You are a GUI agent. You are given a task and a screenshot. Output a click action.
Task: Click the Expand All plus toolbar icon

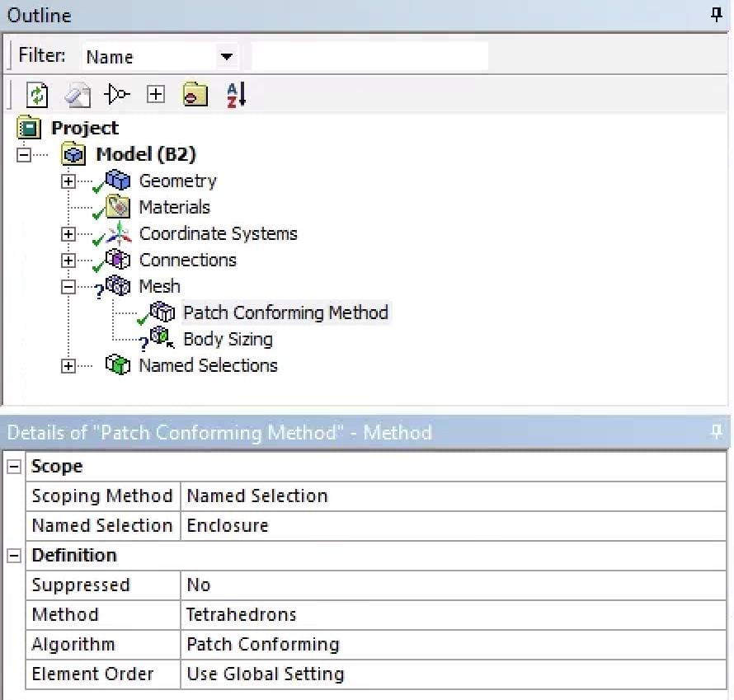155,95
